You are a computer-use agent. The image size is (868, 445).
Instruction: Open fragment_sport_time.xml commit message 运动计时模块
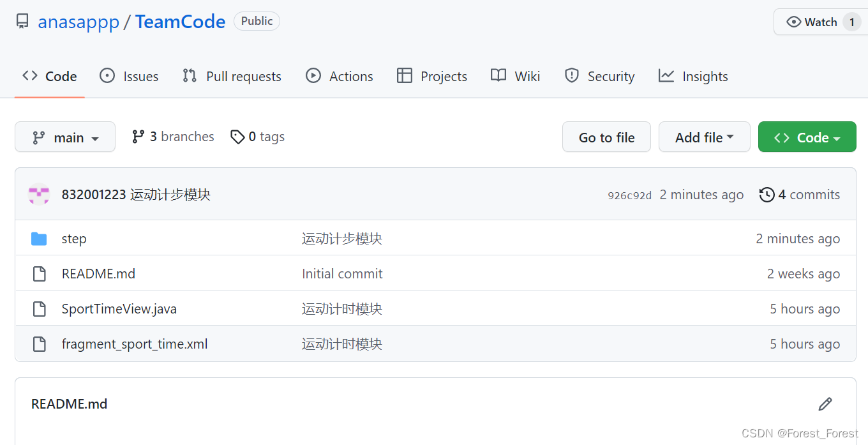(342, 344)
